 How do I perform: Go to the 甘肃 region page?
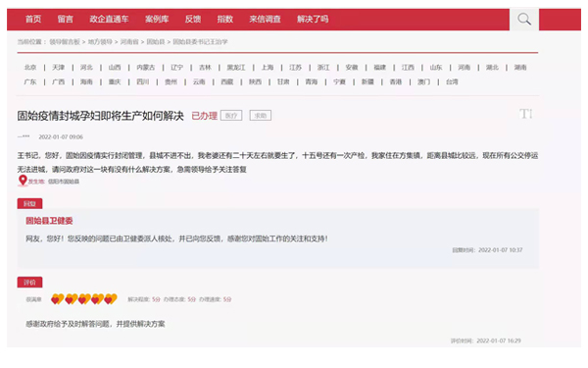pos(283,81)
